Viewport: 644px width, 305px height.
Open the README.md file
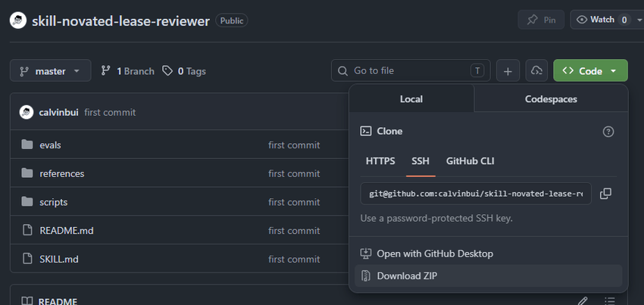point(67,231)
